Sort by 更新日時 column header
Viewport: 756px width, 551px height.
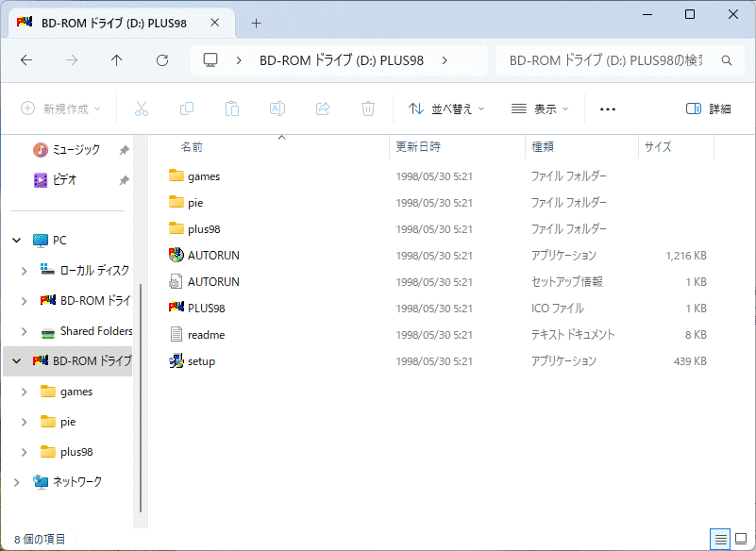pyautogui.click(x=418, y=146)
